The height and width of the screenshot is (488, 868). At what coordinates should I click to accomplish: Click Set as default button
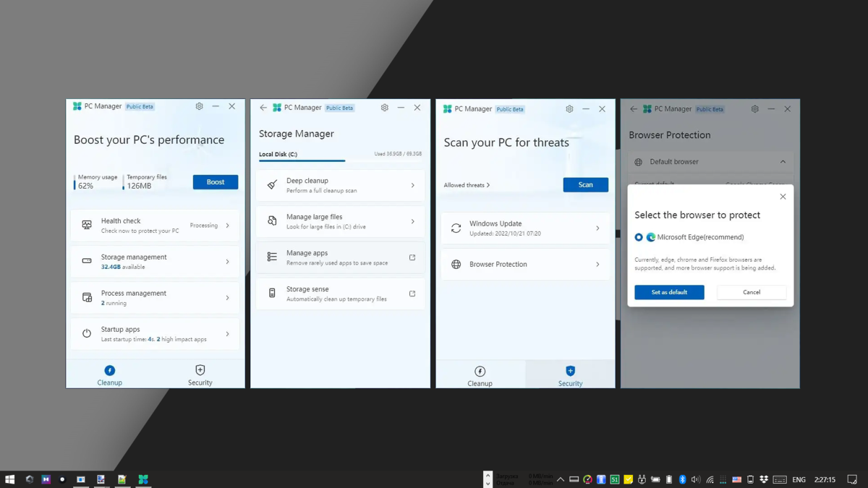click(x=669, y=292)
